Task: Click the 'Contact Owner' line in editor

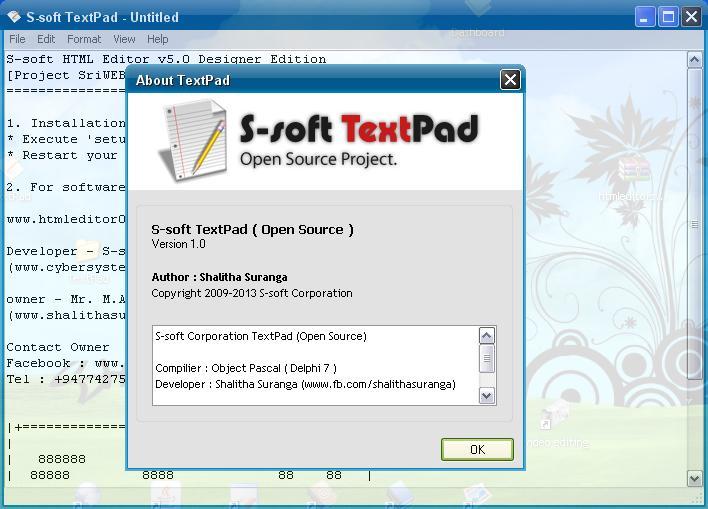Action: (x=58, y=347)
